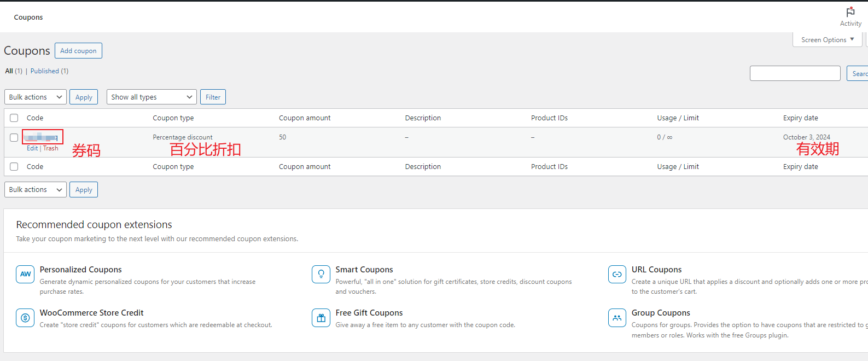Click the Smart Coupons lightbulb icon
Viewport: 868px width, 361px height.
[x=321, y=274]
